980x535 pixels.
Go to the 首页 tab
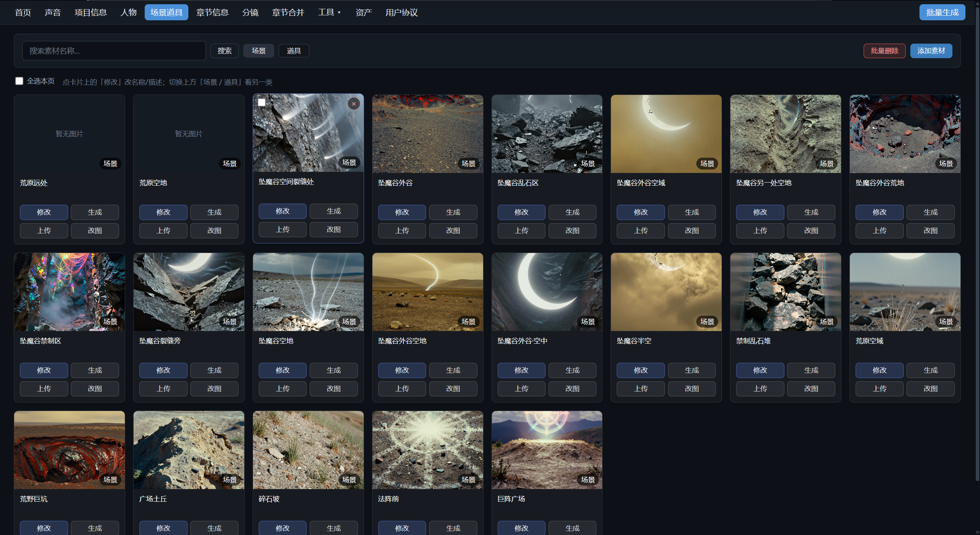click(23, 12)
